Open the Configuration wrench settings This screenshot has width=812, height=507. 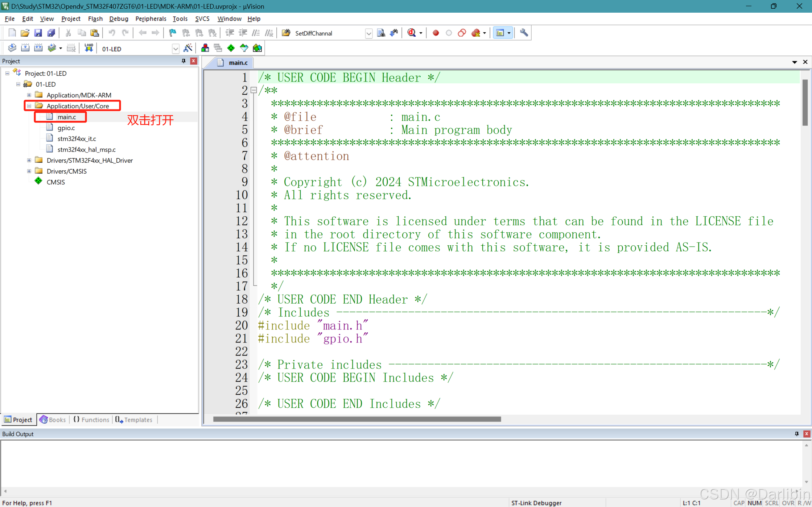(523, 33)
